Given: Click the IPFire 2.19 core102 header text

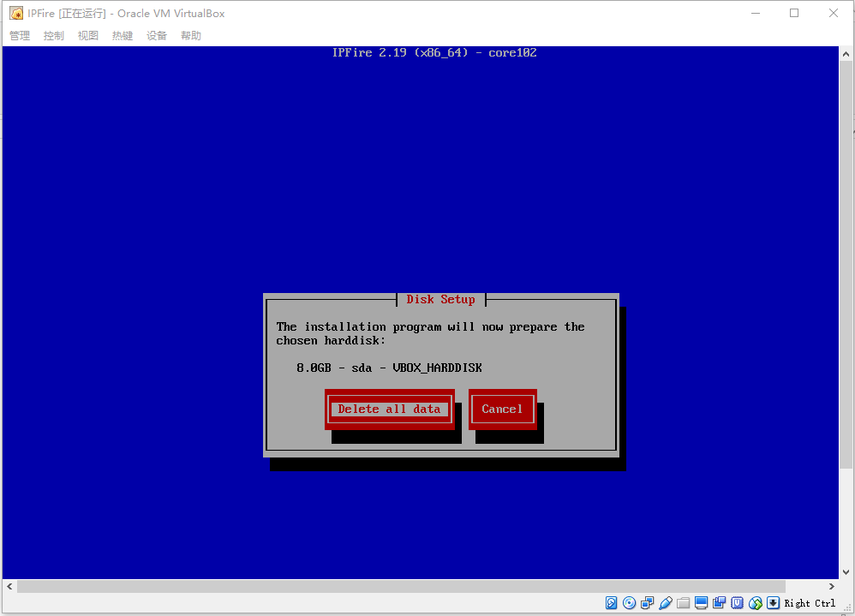Looking at the screenshot, I should point(434,53).
